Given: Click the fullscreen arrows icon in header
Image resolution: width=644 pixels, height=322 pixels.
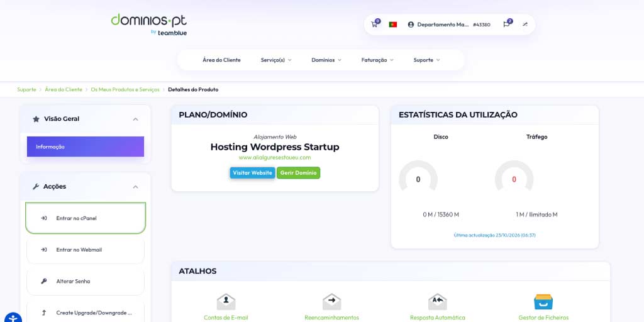Looking at the screenshot, I should 525,25.
